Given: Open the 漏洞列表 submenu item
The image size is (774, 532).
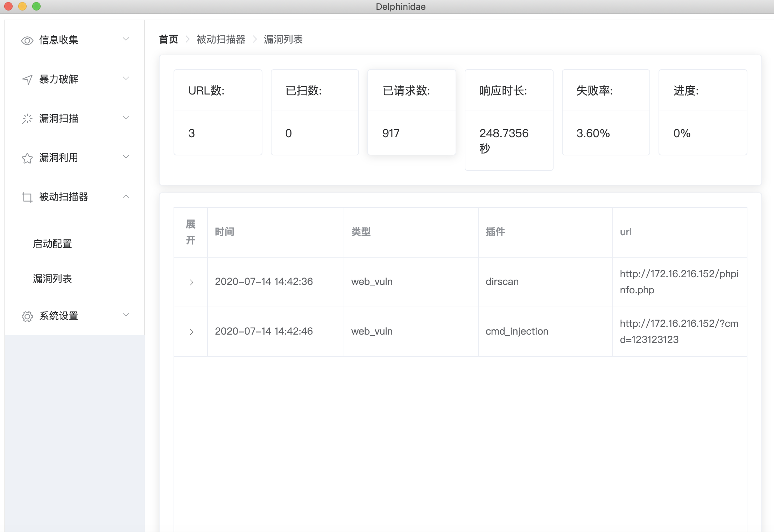Looking at the screenshot, I should click(x=52, y=279).
